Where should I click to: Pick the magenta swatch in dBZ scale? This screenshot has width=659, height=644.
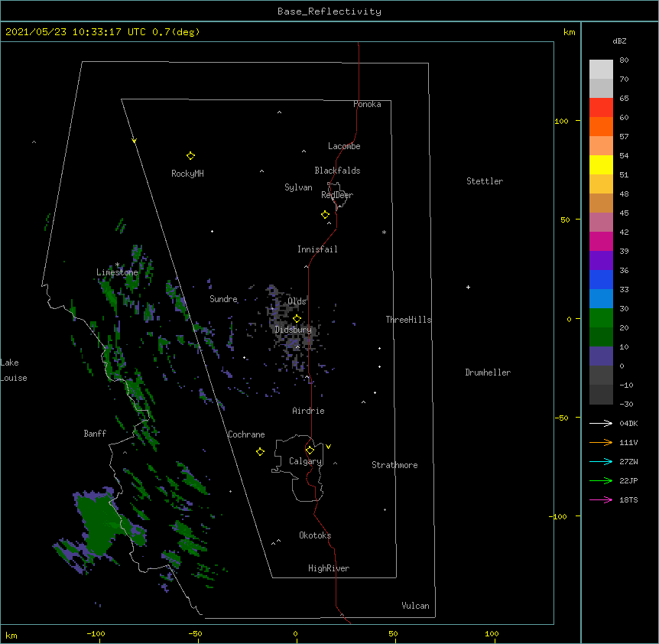click(x=601, y=241)
